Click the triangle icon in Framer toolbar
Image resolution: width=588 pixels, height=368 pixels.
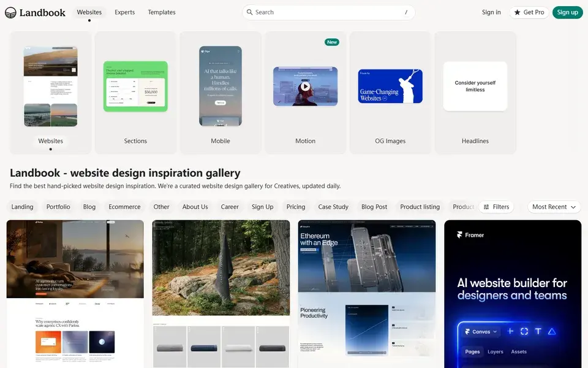552,331
